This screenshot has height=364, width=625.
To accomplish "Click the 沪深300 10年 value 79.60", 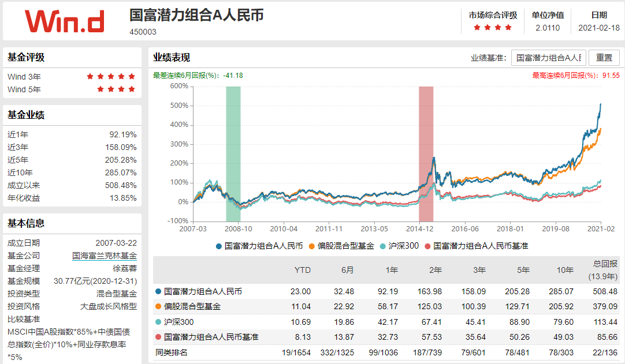I will (x=563, y=322).
